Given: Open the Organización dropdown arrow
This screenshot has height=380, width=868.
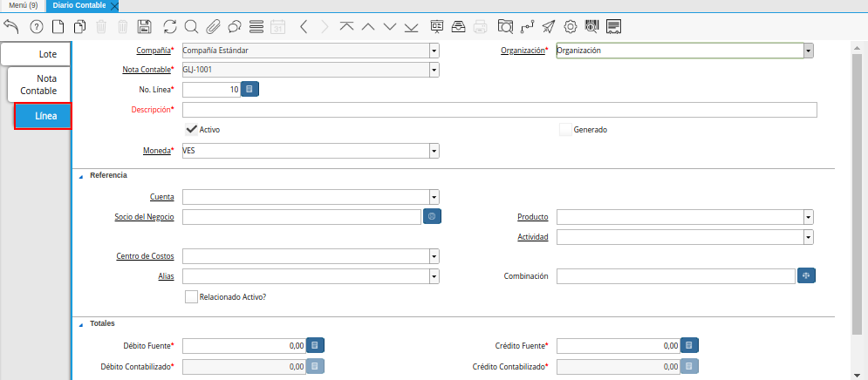Looking at the screenshot, I should (808, 51).
